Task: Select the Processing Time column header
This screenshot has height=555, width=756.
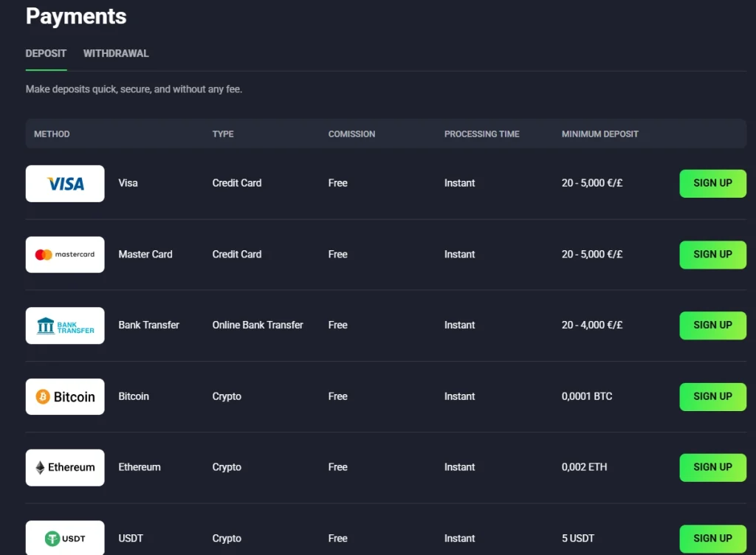Action: [x=481, y=134]
